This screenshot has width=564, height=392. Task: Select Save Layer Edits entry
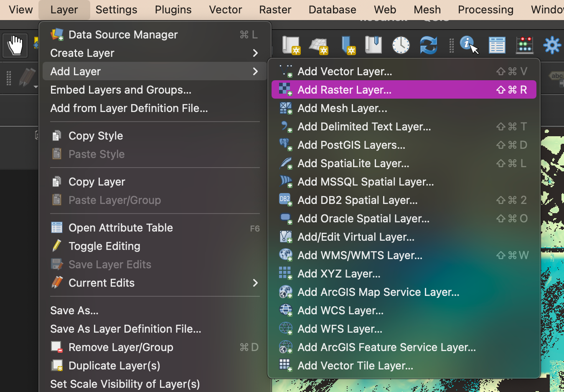point(155,265)
